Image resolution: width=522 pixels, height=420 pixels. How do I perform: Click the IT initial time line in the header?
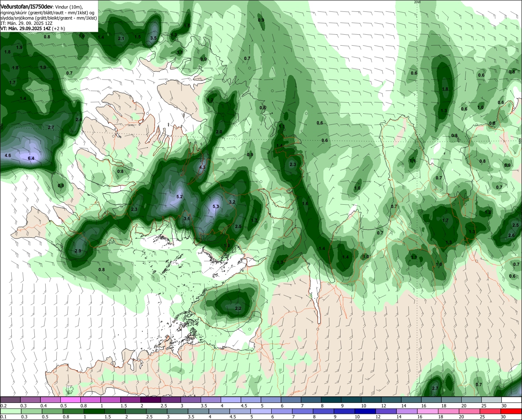pyautogui.click(x=26, y=23)
